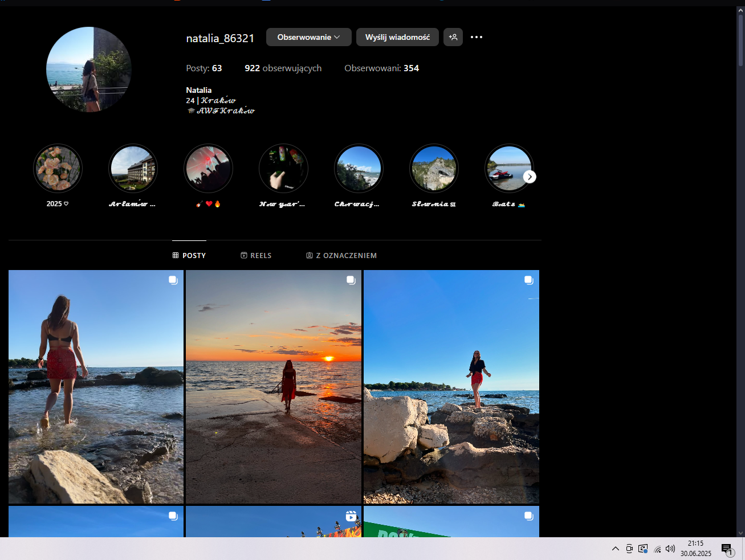The width and height of the screenshot is (745, 560).
Task: Select the Posty tab
Action: 189,256
